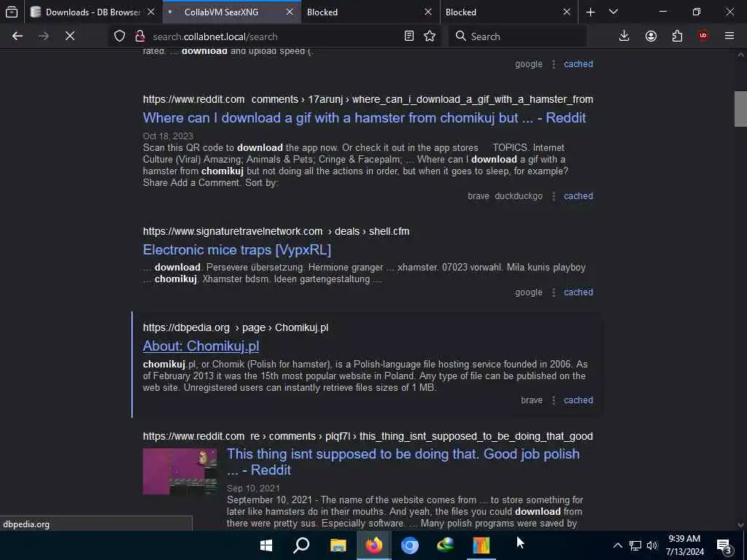Image resolution: width=747 pixels, height=560 pixels.
Task: Click the address bar URL field
Action: (274, 36)
